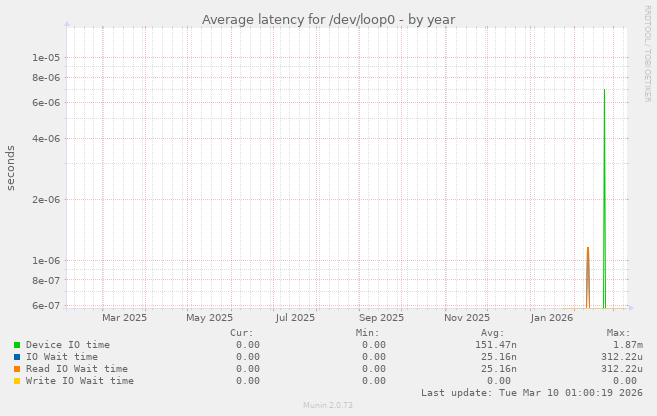
Task: Click the 8e-07 y-axis tick label
Action: 46,280
